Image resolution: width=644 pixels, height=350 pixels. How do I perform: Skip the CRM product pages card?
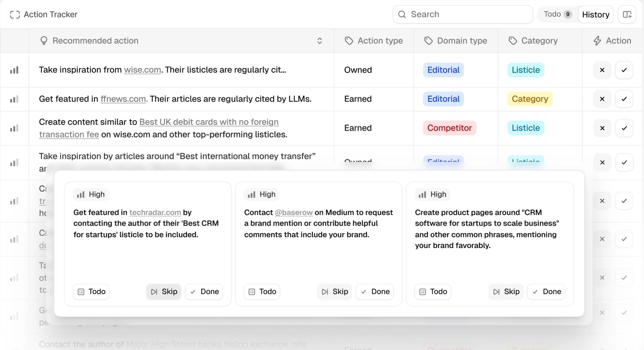[506, 292]
